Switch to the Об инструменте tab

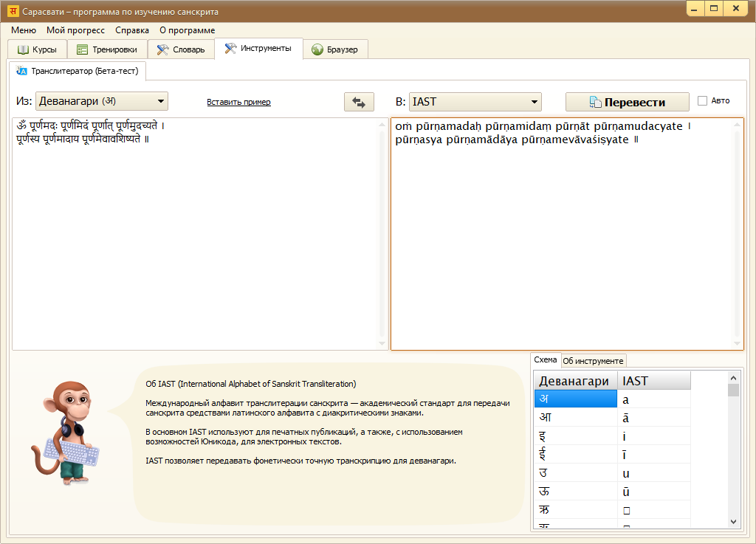(594, 361)
